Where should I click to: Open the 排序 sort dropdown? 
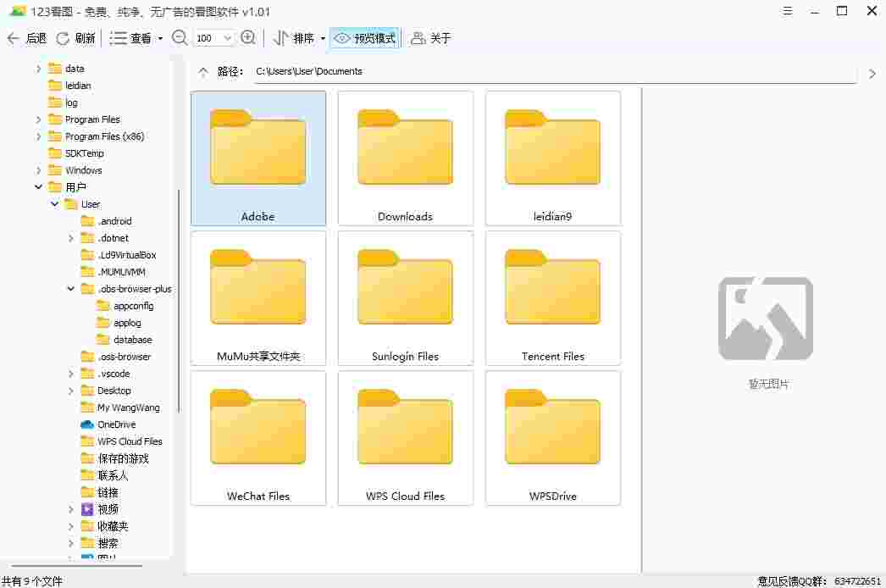tap(300, 38)
